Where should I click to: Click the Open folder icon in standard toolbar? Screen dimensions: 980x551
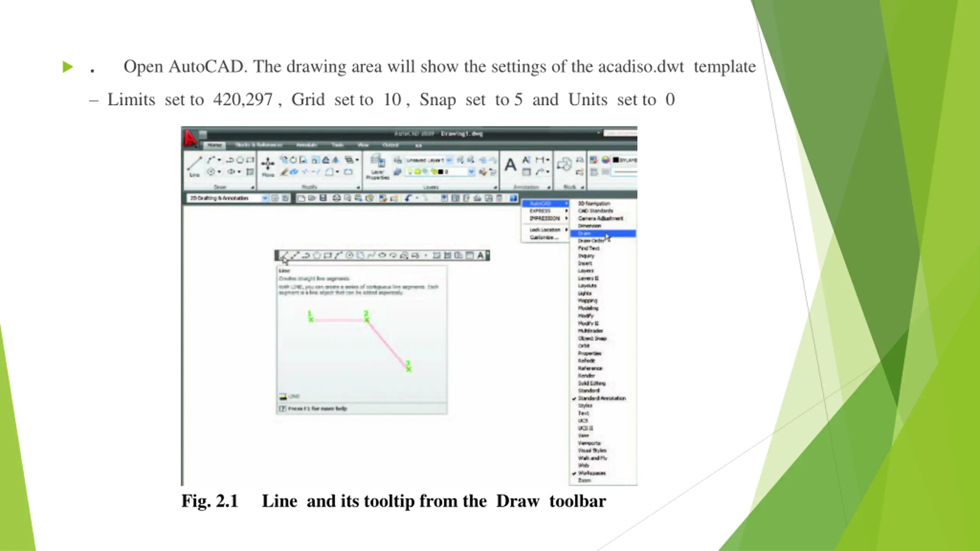pos(312,198)
